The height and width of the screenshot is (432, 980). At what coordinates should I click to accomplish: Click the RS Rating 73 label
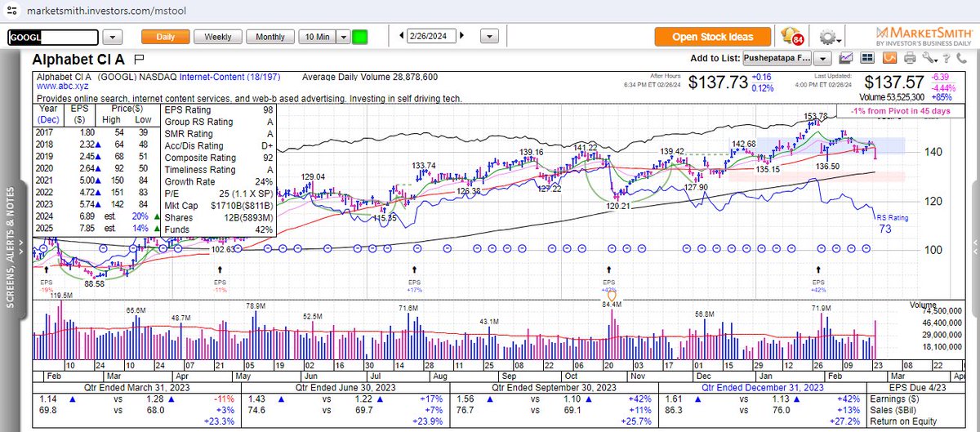891,225
